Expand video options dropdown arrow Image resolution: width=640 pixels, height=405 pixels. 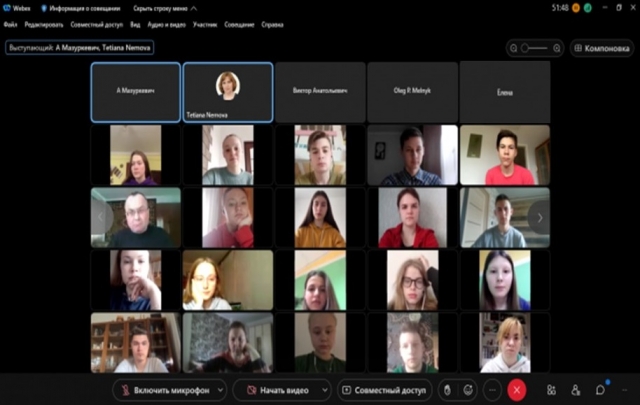coord(325,390)
